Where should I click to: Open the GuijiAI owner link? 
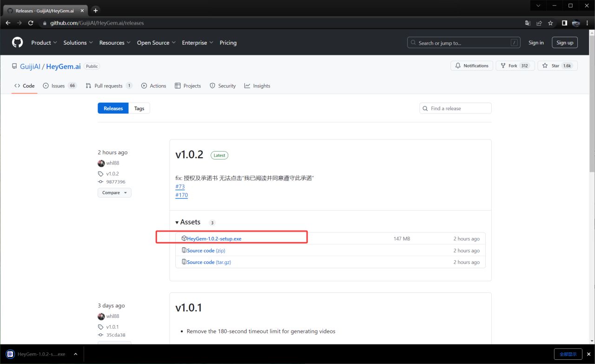(x=31, y=66)
